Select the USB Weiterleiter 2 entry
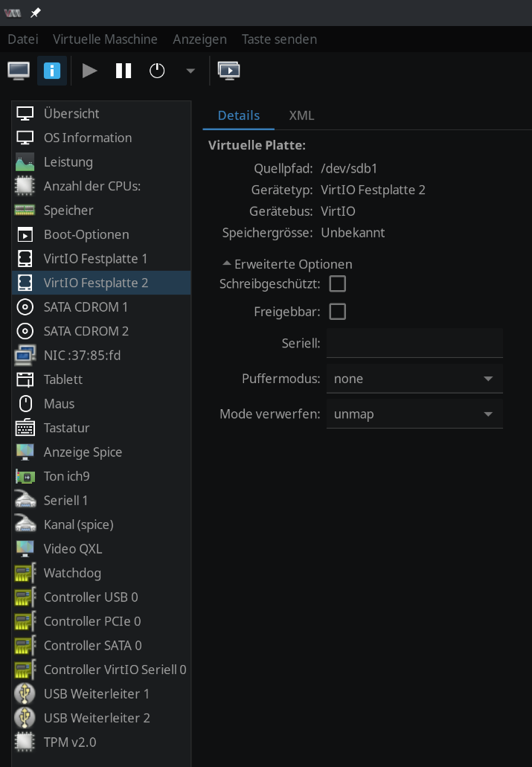The height and width of the screenshot is (767, 532). pos(101,718)
